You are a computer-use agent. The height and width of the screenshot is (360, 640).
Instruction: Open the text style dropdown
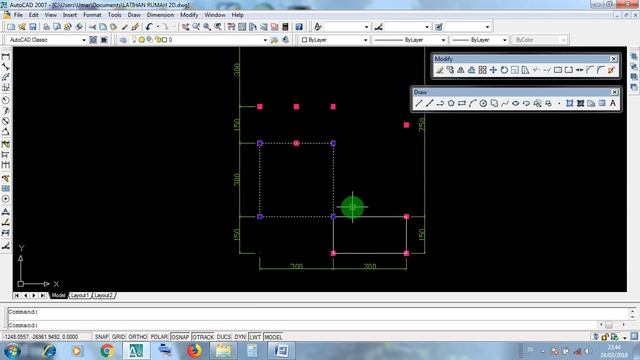366,27
